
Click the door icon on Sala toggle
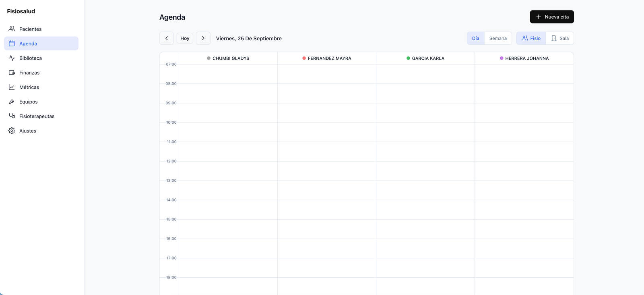coord(554,38)
